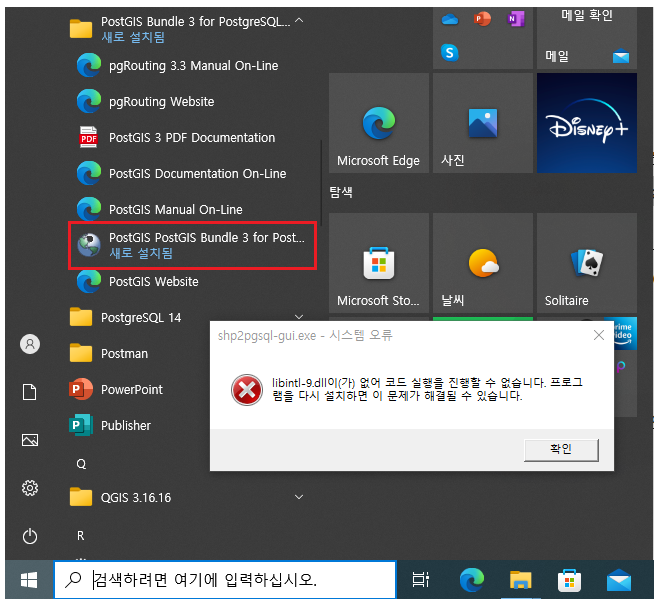Open the 날씨 weather tile

[x=483, y=263]
